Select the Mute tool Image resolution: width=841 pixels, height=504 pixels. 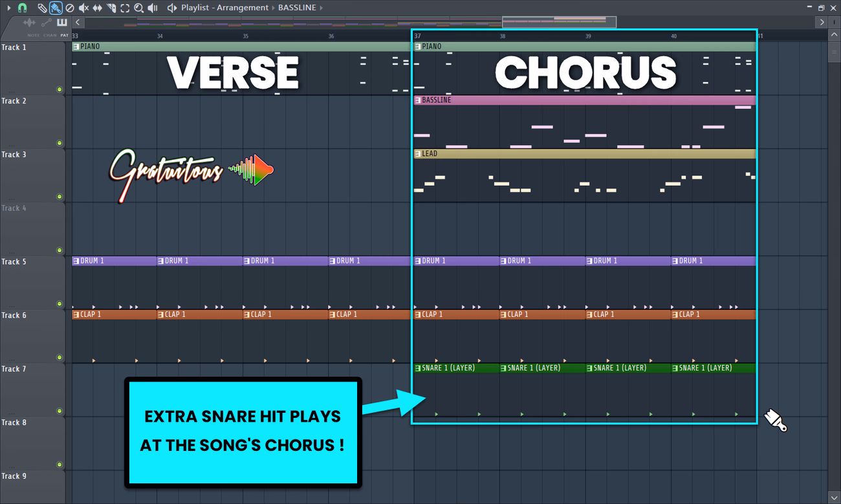coord(83,8)
